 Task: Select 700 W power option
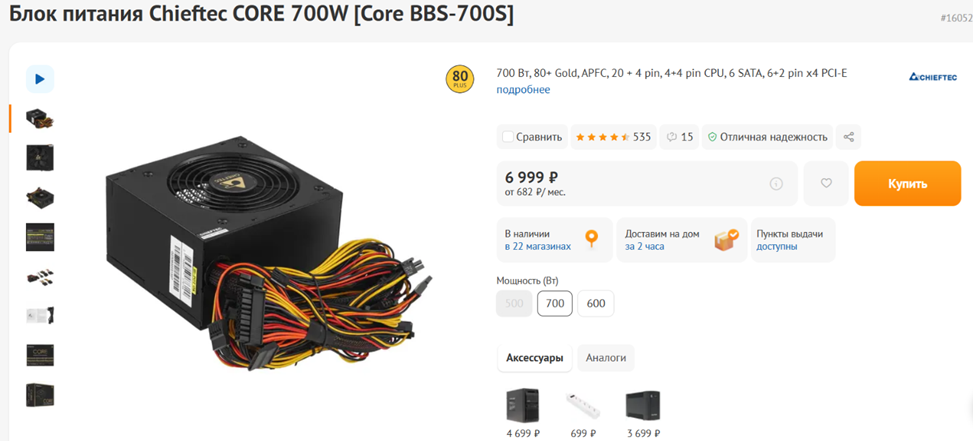pyautogui.click(x=555, y=303)
